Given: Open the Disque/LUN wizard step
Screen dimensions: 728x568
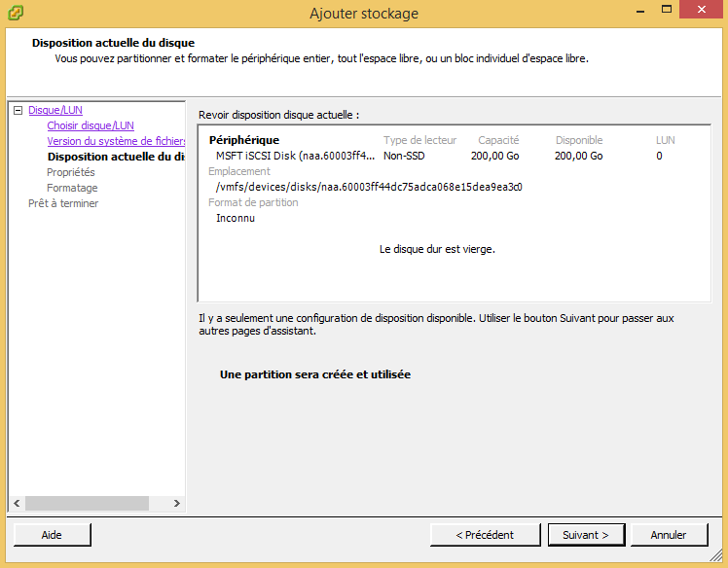Looking at the screenshot, I should point(55,111).
